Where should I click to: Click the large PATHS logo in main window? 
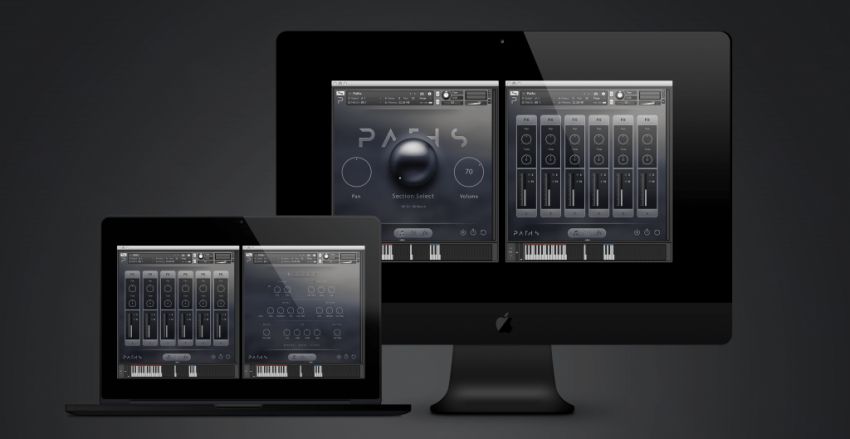click(413, 138)
